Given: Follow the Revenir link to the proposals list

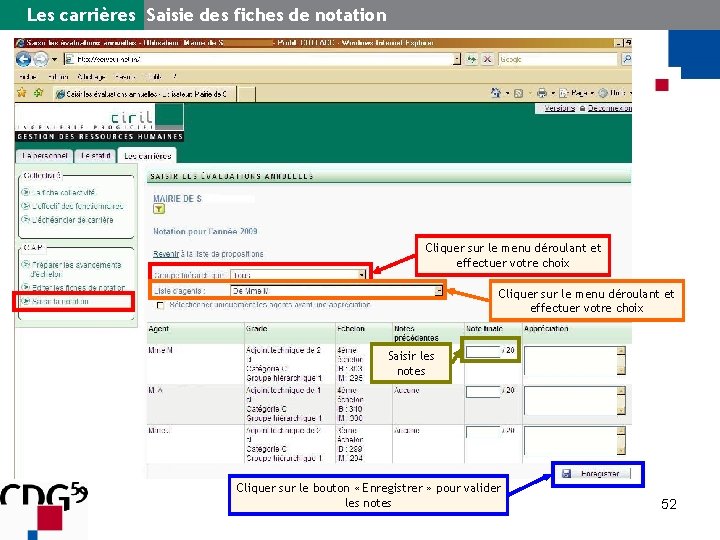Looking at the screenshot, I should click(x=165, y=254).
